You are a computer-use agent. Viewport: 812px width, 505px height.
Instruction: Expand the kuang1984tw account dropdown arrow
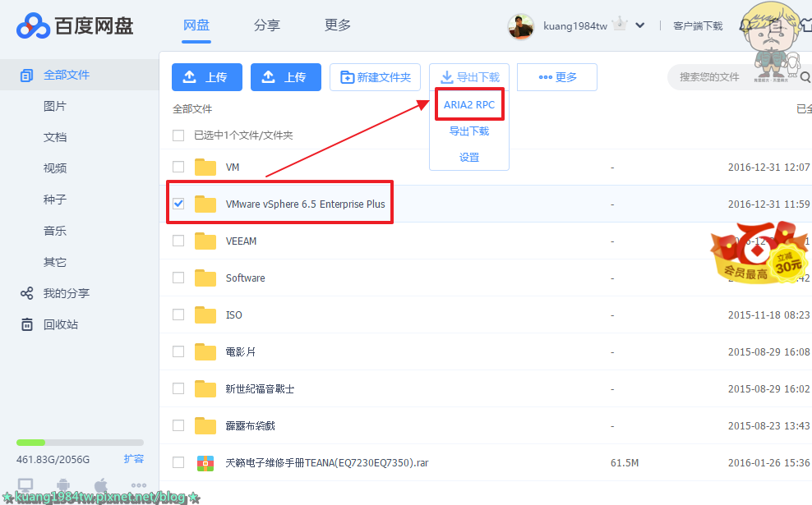point(640,25)
